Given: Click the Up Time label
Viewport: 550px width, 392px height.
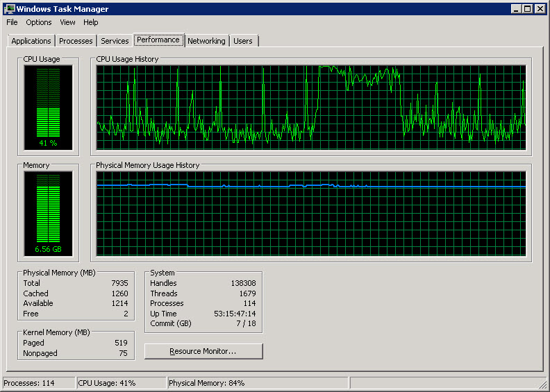Looking at the screenshot, I should [163, 314].
